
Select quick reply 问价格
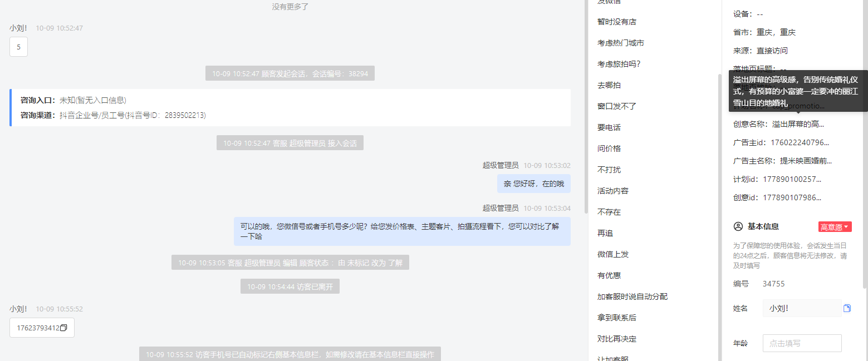point(609,149)
